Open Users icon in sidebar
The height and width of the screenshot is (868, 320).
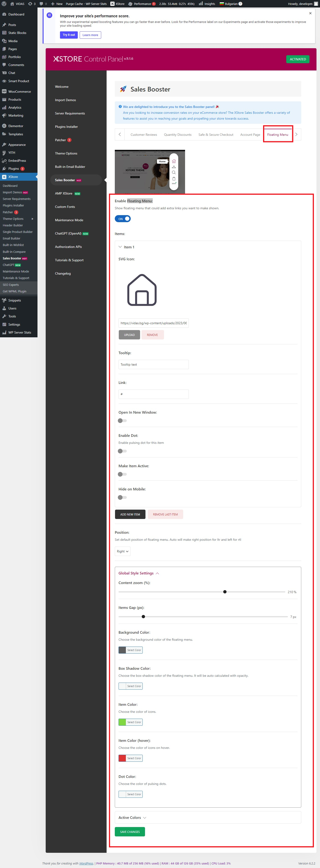point(4,308)
